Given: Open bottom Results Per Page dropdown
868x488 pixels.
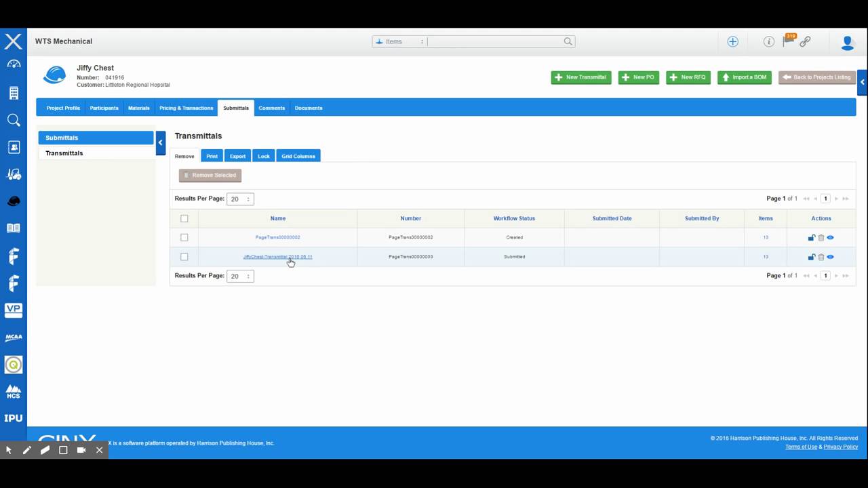Looking at the screenshot, I should point(240,276).
